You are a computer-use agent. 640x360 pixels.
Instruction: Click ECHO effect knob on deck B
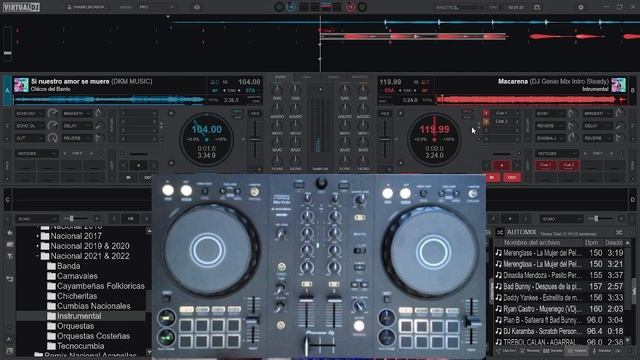tap(572, 113)
